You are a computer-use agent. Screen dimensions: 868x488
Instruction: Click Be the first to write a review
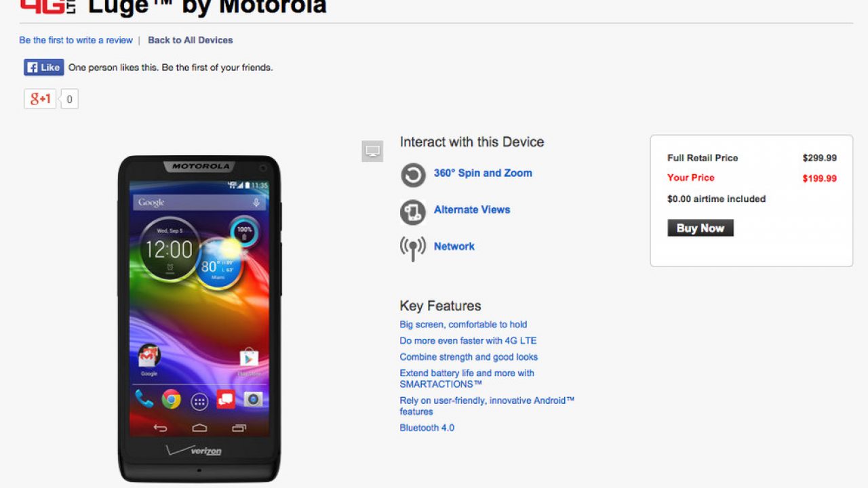click(x=76, y=40)
